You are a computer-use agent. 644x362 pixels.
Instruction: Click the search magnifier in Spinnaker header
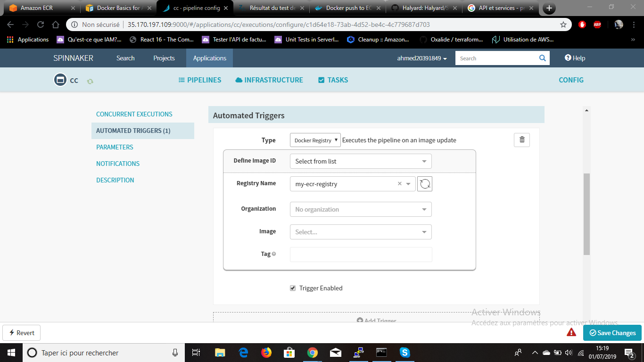click(x=543, y=58)
